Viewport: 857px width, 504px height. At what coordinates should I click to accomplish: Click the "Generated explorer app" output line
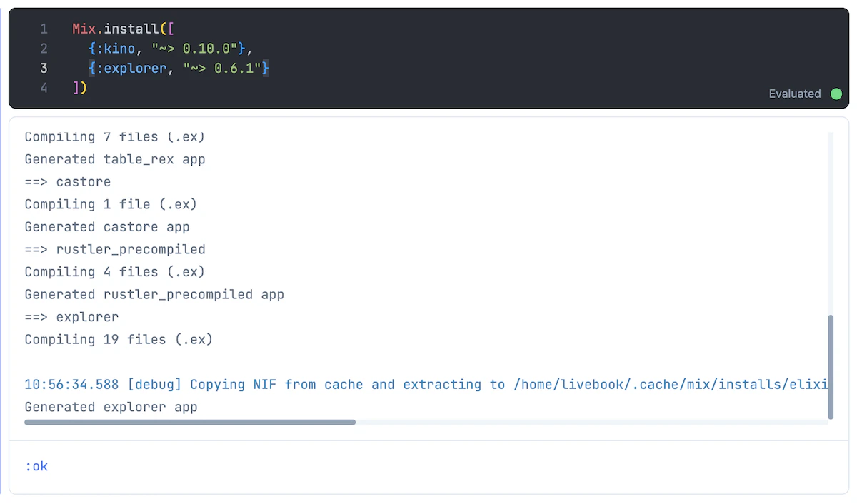pos(111,408)
